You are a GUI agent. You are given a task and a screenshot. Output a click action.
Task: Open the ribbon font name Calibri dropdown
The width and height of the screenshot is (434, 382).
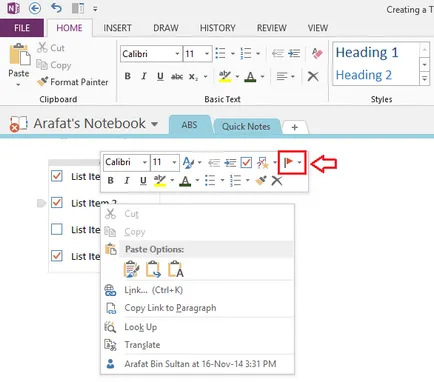click(x=177, y=54)
